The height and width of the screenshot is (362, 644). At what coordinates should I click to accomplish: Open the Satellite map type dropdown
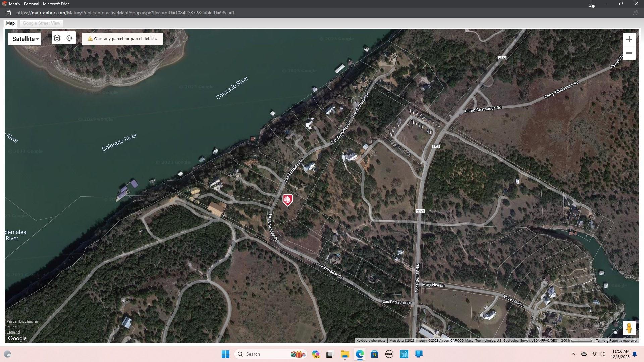(x=25, y=39)
